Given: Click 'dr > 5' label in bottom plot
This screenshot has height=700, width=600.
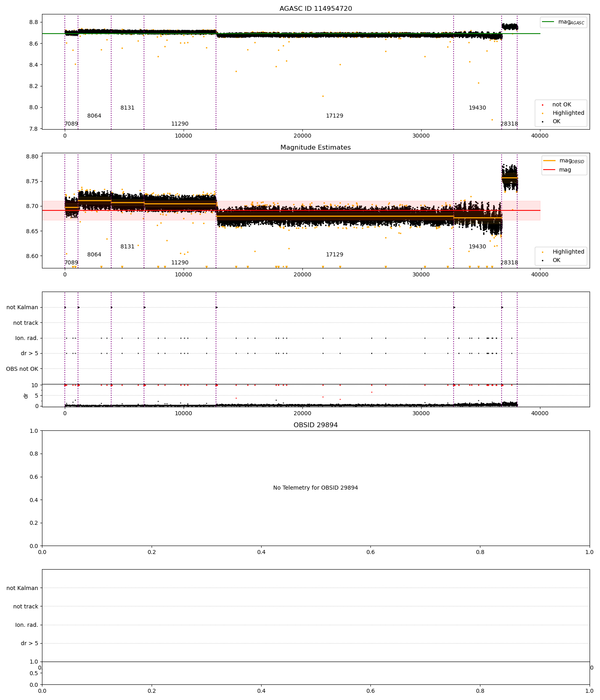Looking at the screenshot, I should (x=30, y=644).
